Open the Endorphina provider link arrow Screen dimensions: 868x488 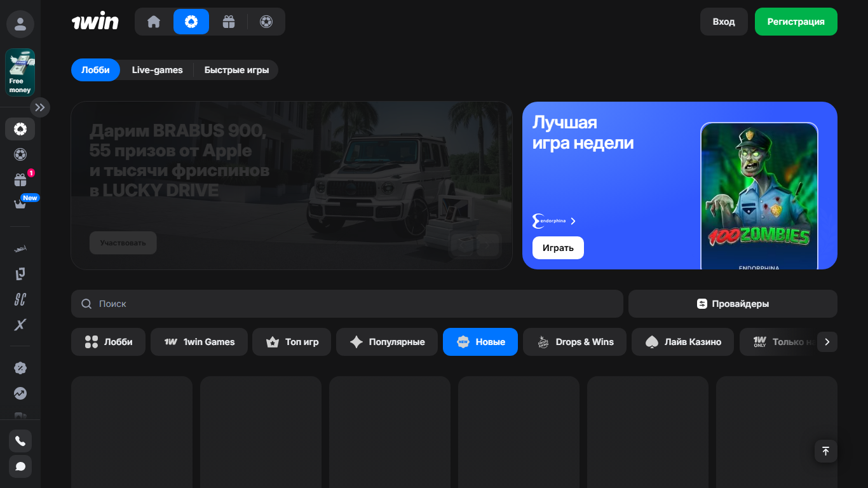[x=573, y=221]
